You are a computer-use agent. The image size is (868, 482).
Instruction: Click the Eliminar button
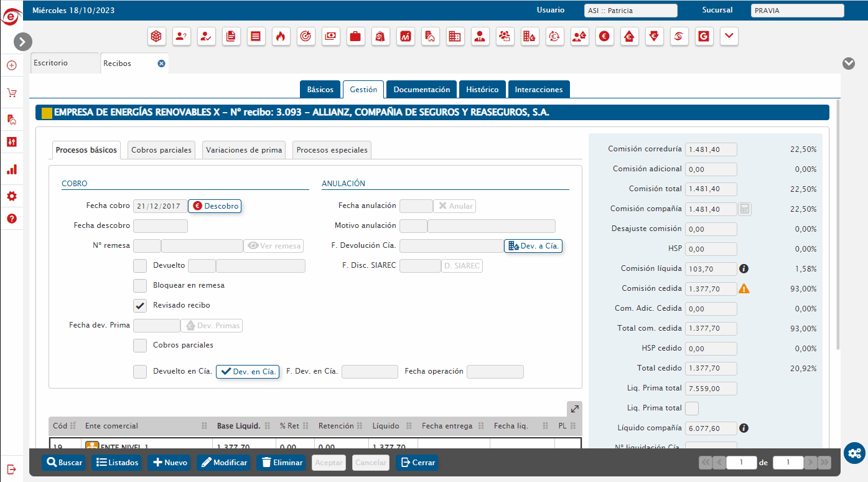pos(282,463)
